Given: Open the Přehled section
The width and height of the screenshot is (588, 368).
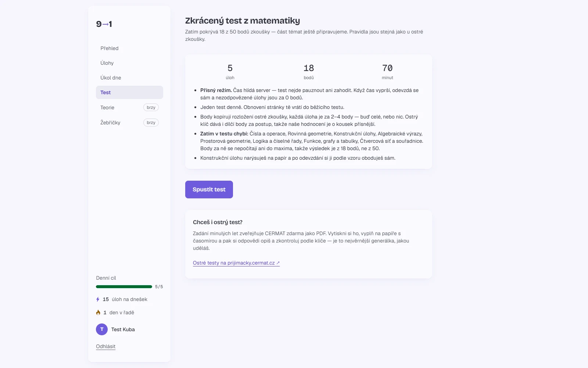Looking at the screenshot, I should tap(129, 48).
